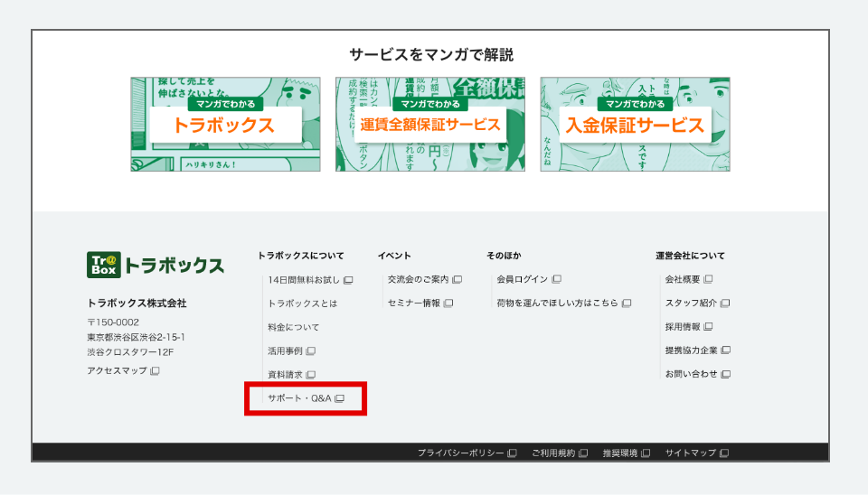Open 会社概要 link

point(683,279)
